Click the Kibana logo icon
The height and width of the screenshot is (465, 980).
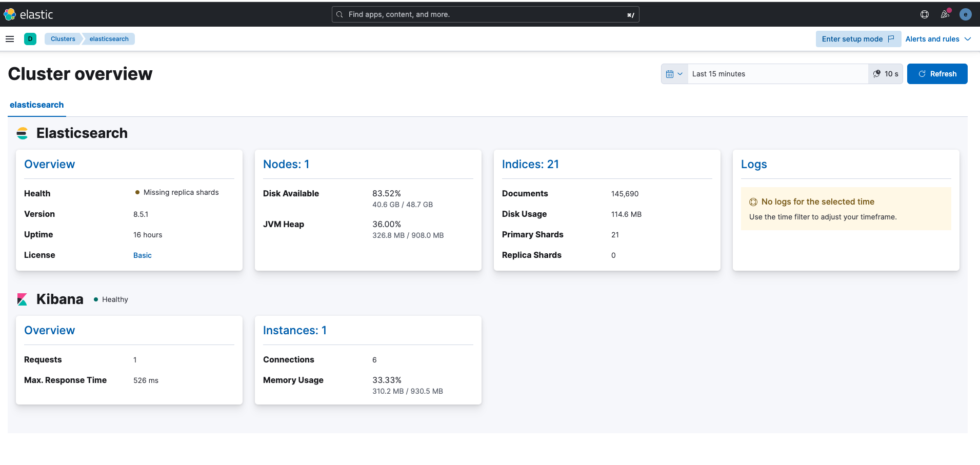tap(22, 299)
